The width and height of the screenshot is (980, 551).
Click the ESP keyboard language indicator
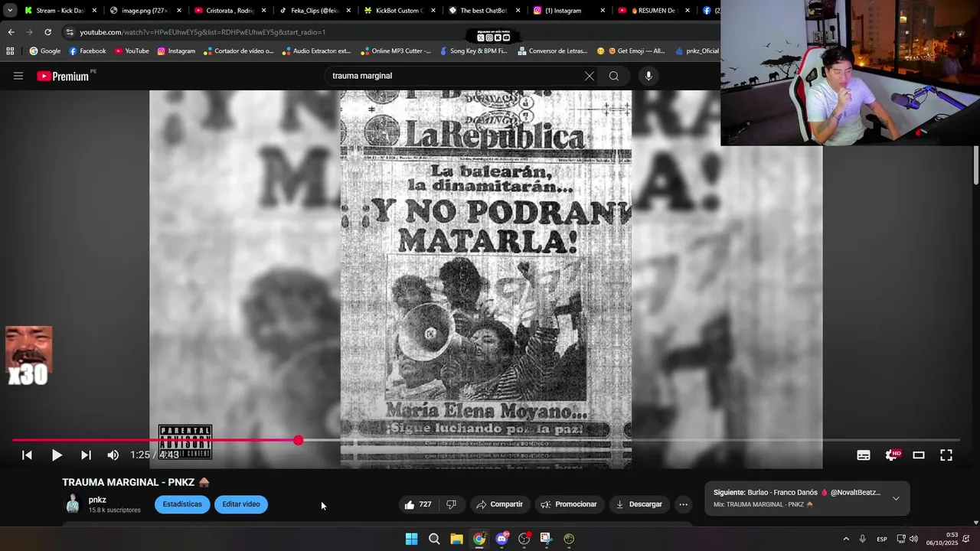tap(882, 539)
